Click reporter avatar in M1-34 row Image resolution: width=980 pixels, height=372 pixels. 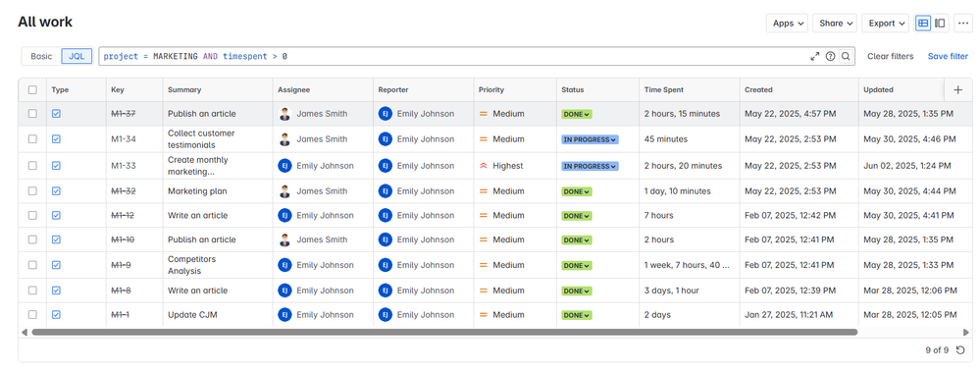tap(385, 139)
